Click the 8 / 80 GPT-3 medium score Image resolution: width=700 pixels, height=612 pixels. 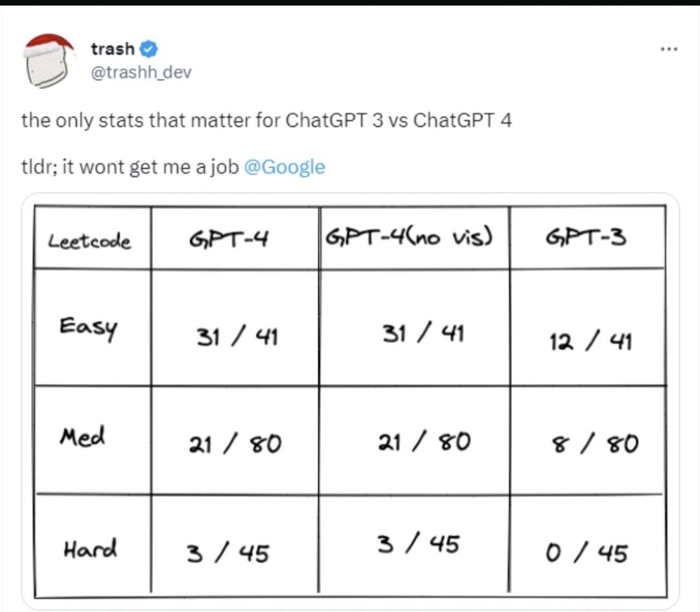[596, 444]
